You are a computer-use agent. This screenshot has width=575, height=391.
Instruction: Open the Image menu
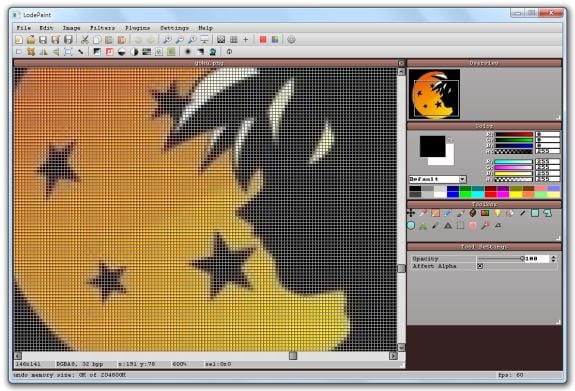coord(71,28)
